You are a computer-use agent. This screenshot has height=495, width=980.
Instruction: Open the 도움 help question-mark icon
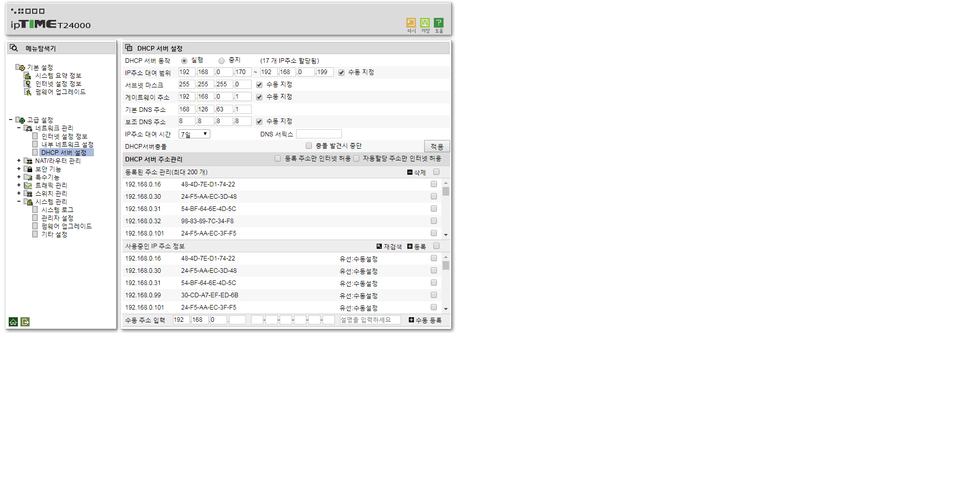[438, 22]
